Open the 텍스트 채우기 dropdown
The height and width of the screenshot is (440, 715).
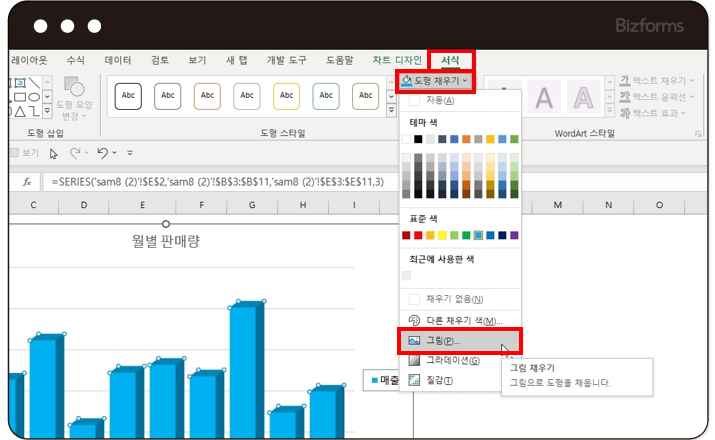[655, 80]
